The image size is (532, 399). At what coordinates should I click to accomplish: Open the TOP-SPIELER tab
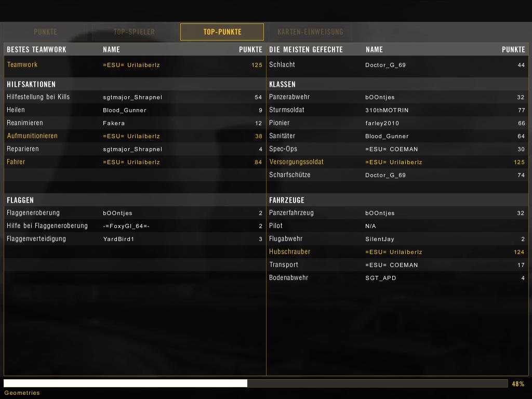pyautogui.click(x=134, y=32)
